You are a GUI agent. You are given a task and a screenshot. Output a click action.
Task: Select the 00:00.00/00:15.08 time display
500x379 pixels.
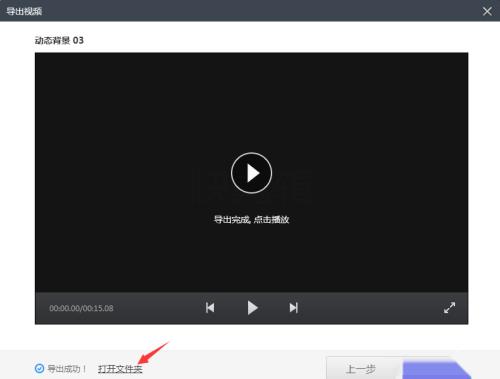pyautogui.click(x=81, y=308)
